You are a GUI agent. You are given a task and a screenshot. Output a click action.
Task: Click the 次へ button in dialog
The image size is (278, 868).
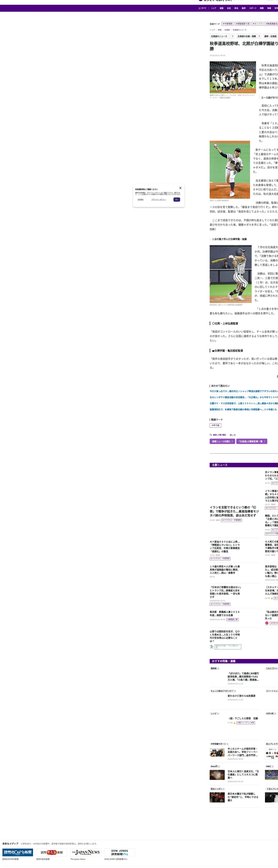coord(177,199)
